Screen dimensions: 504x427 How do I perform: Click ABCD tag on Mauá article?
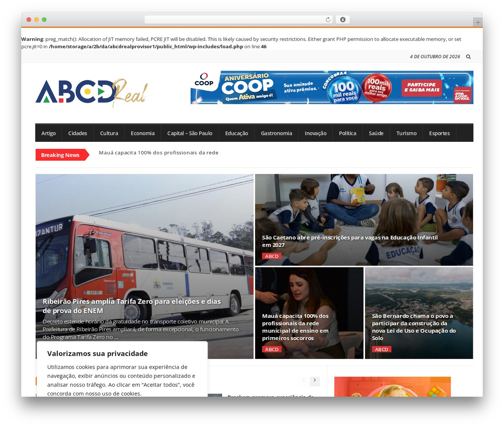tap(272, 349)
